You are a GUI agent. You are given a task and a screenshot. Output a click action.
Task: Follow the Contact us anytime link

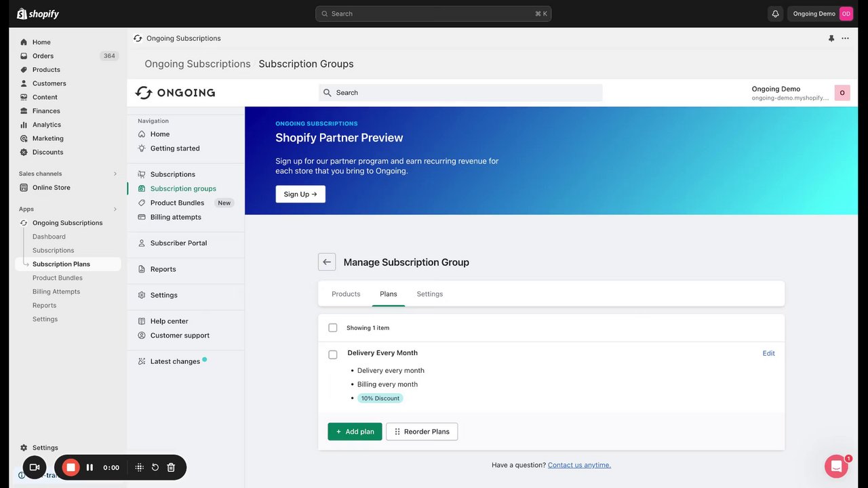coord(579,465)
